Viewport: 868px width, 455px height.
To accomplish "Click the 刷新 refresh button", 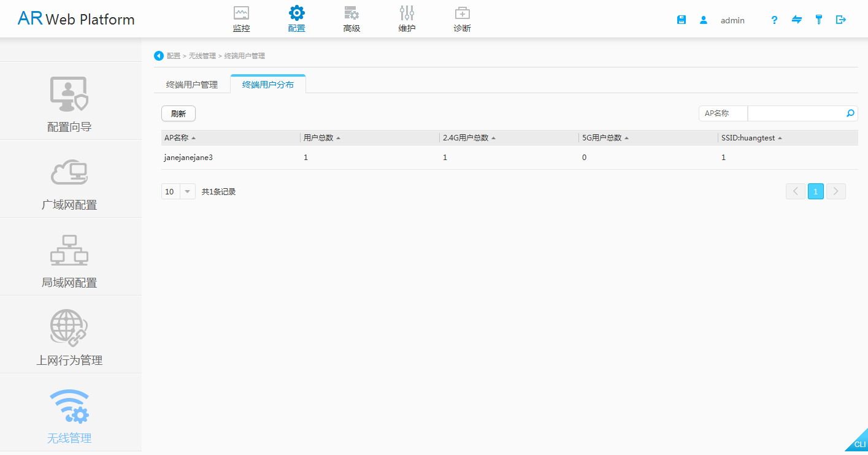I will (x=179, y=113).
